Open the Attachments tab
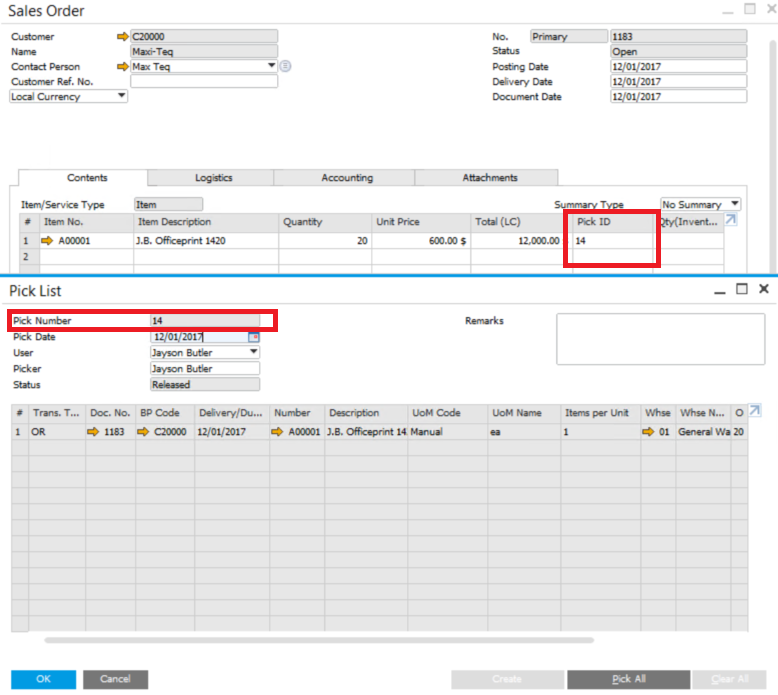 pos(490,178)
